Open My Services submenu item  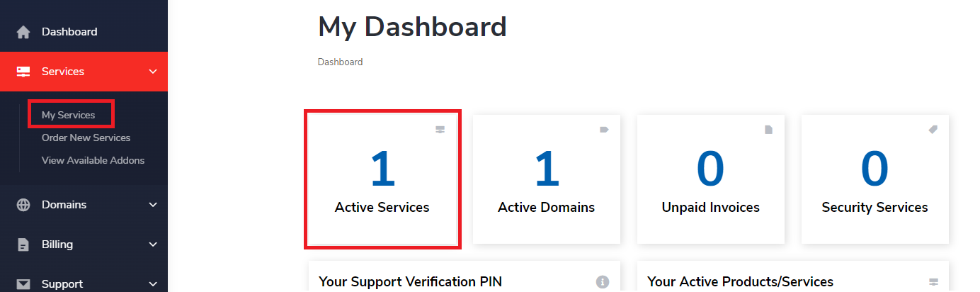68,115
